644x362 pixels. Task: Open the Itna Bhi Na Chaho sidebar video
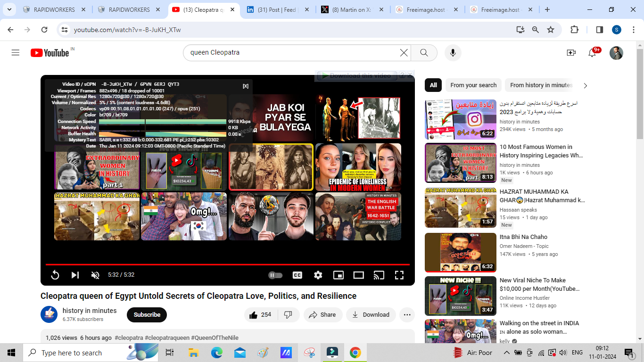[x=523, y=237]
